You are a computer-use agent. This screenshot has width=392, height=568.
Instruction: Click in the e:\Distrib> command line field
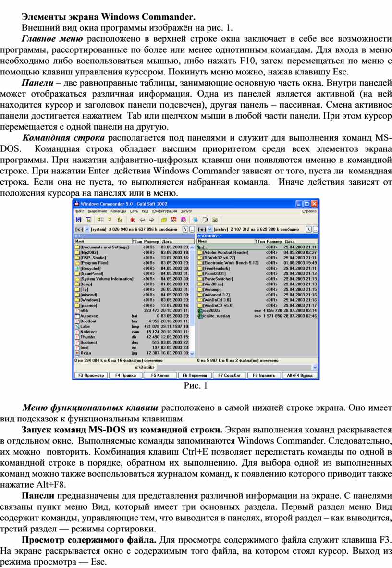pos(233,367)
